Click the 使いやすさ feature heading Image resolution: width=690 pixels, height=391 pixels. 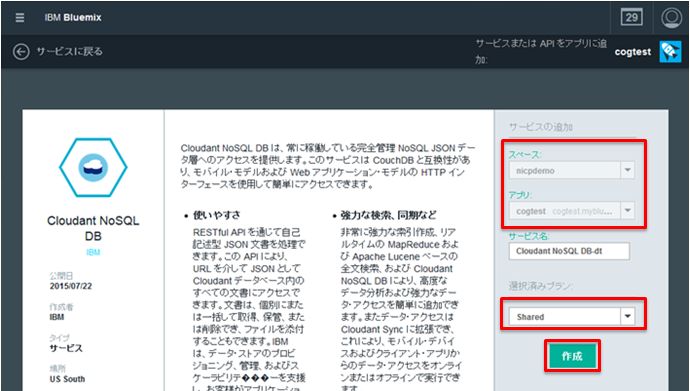pos(217,216)
